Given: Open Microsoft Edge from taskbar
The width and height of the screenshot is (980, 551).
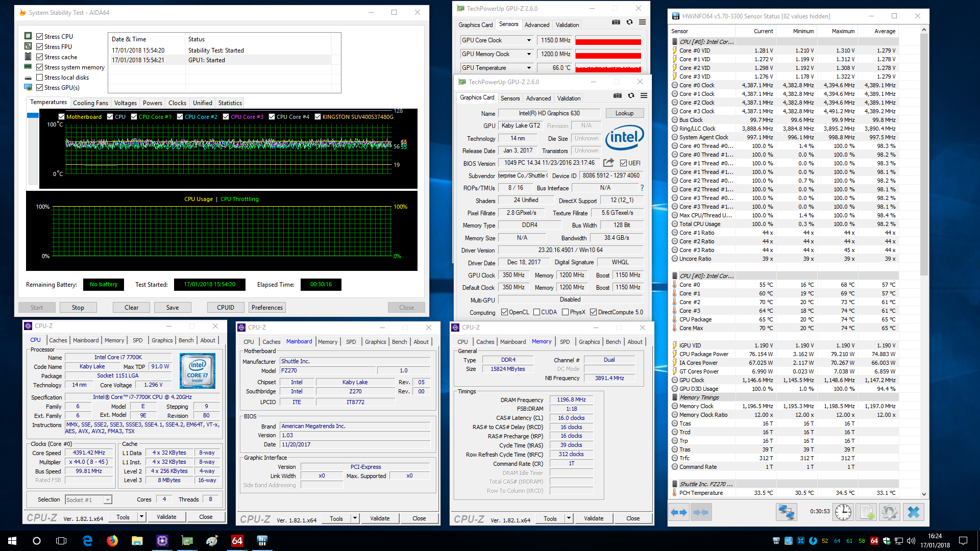Looking at the screenshot, I should [x=87, y=541].
